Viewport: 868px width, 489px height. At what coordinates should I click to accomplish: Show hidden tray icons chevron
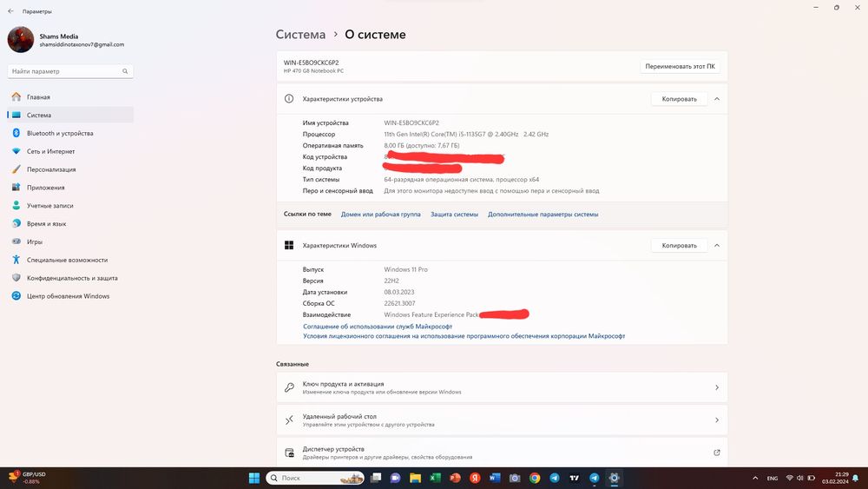tap(755, 478)
